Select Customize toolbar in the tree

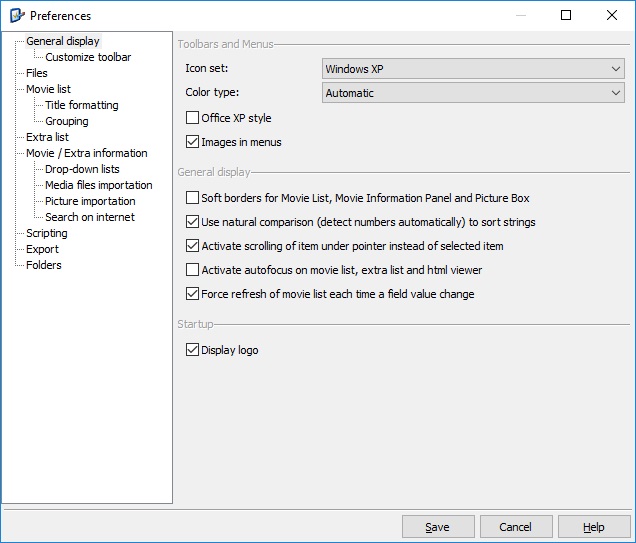click(88, 57)
